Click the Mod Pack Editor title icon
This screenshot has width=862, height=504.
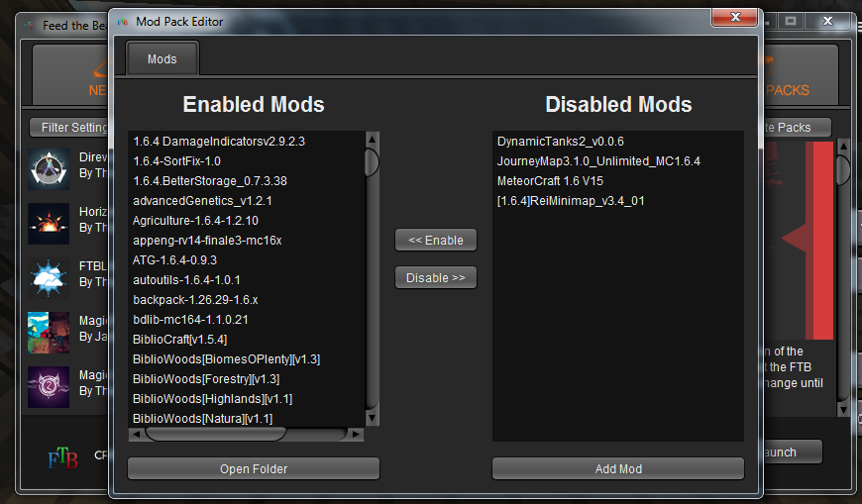(x=123, y=22)
